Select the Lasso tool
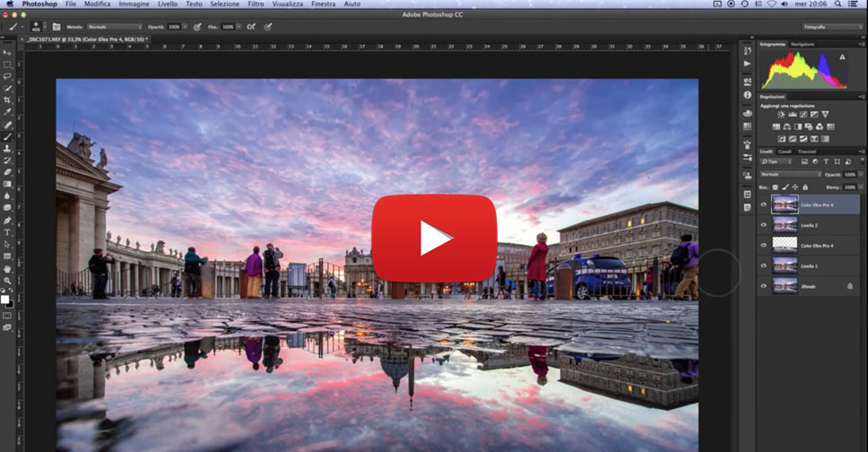This screenshot has width=868, height=452. click(x=7, y=76)
